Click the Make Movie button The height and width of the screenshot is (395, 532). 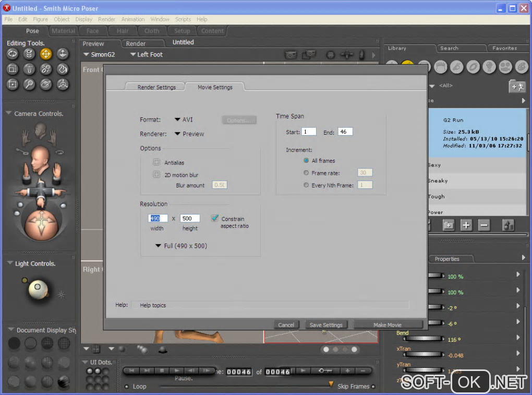(x=387, y=325)
